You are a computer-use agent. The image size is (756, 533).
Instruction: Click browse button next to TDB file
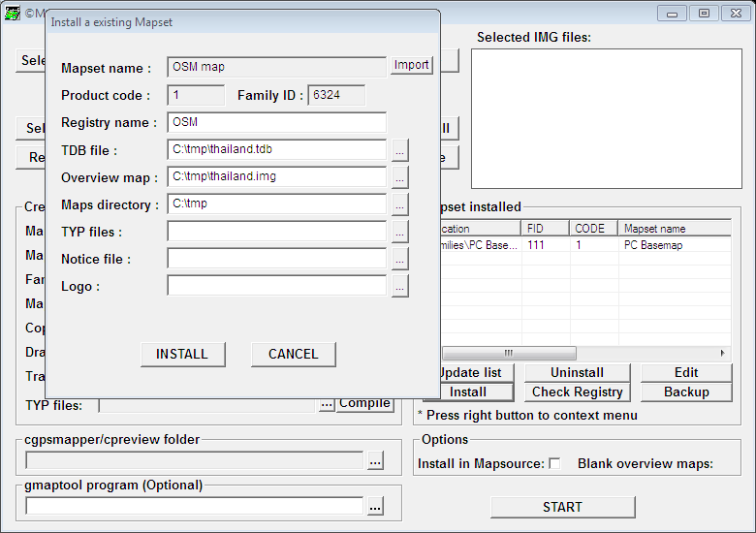399,150
